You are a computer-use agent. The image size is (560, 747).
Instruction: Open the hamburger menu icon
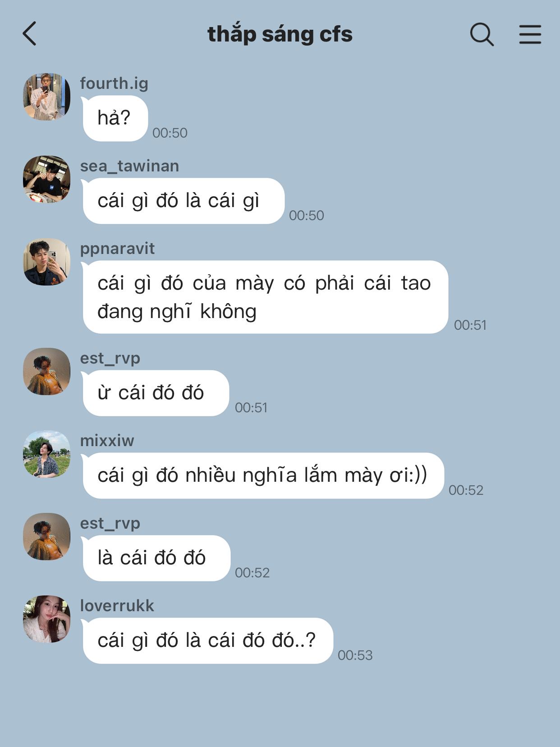click(530, 34)
